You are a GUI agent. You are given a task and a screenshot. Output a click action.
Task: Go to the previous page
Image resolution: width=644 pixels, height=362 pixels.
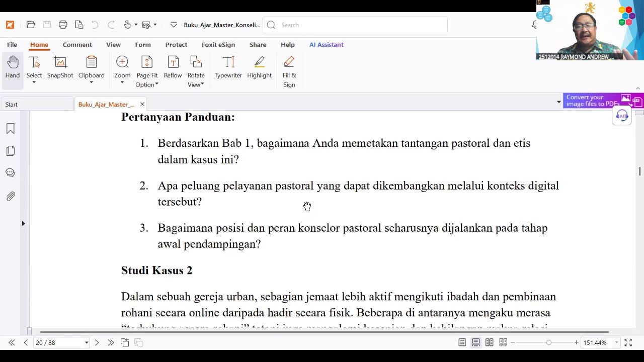click(26, 342)
